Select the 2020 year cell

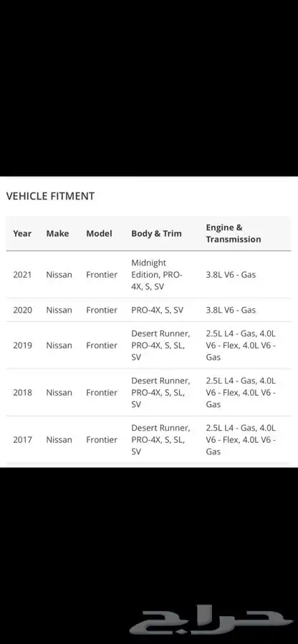(22, 310)
